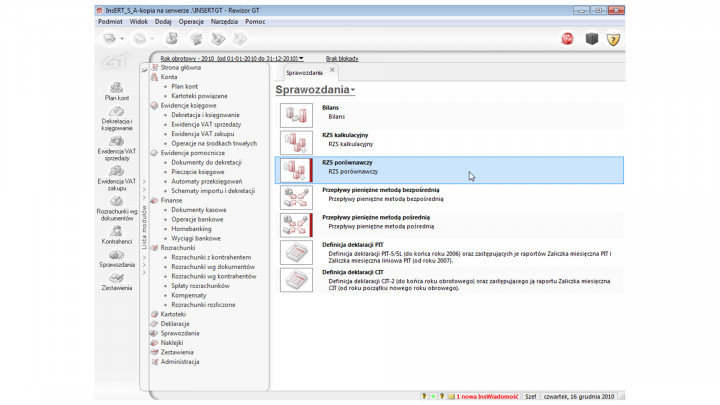Select Homebanking tree item
Screen dimensions: 720x405
coord(191,229)
